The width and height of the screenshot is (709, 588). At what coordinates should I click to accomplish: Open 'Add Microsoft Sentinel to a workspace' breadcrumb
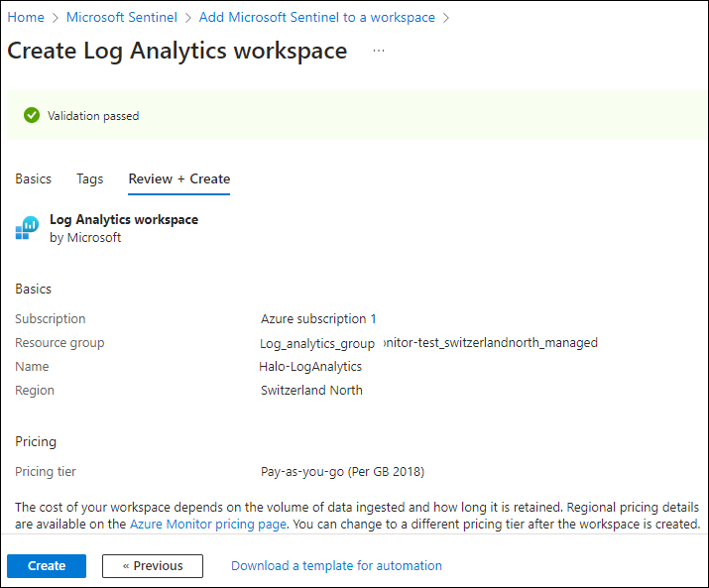(x=315, y=18)
